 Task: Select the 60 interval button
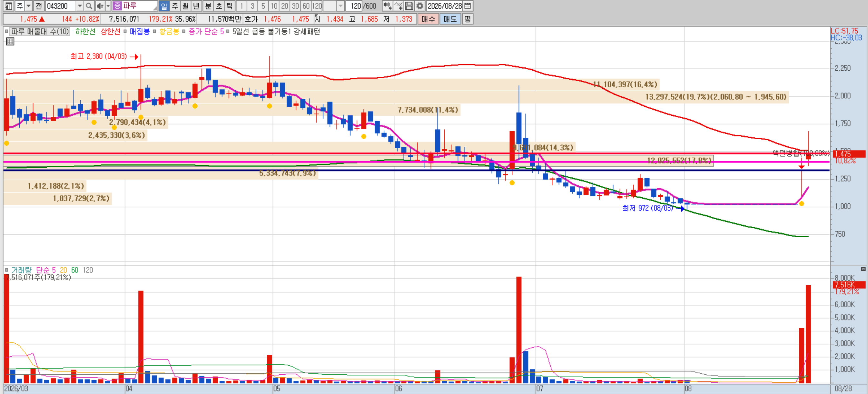click(306, 6)
